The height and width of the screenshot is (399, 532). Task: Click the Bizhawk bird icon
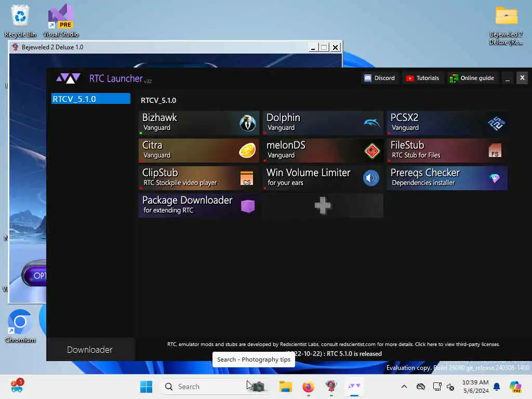pos(248,123)
